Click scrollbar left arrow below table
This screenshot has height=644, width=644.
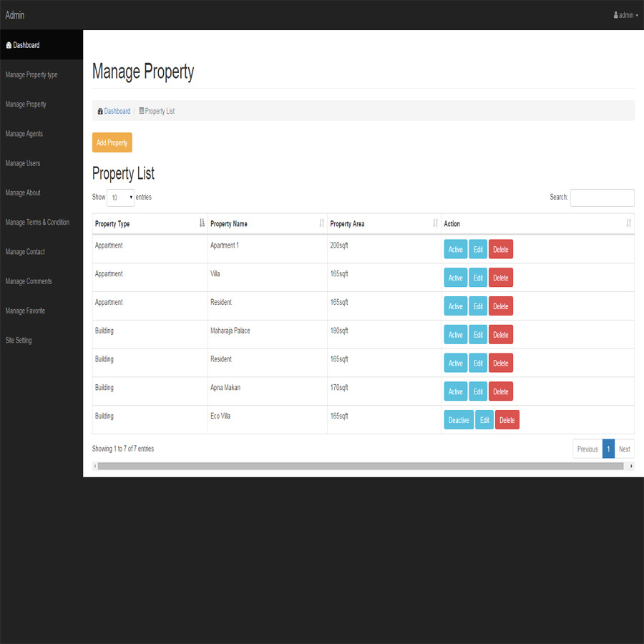[x=95, y=466]
